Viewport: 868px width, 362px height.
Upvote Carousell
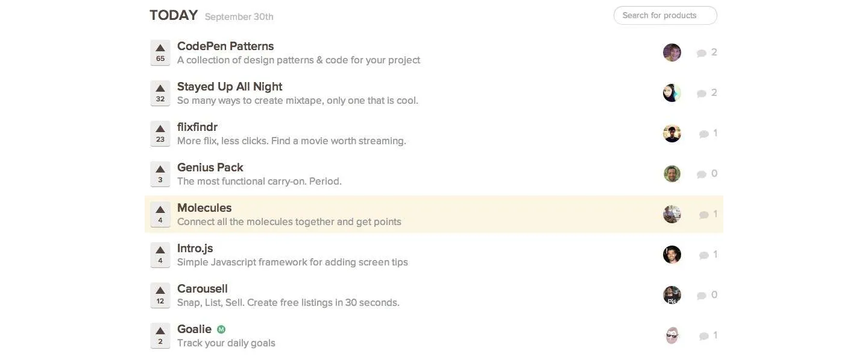point(160,295)
